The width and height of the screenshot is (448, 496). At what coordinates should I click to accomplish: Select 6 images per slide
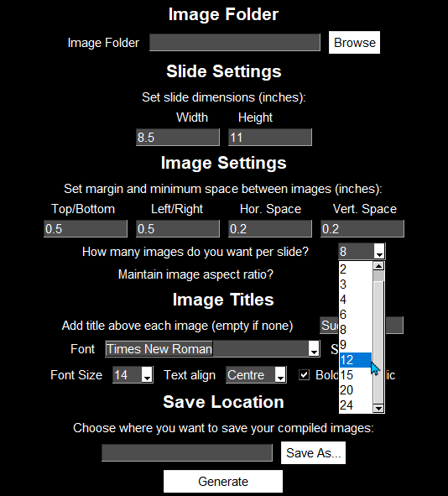click(x=356, y=315)
